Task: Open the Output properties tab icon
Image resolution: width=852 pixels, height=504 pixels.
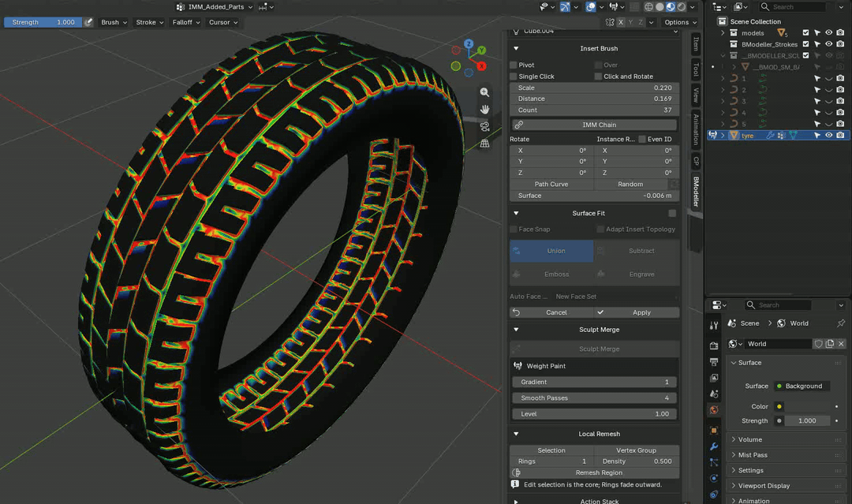Action: (714, 362)
